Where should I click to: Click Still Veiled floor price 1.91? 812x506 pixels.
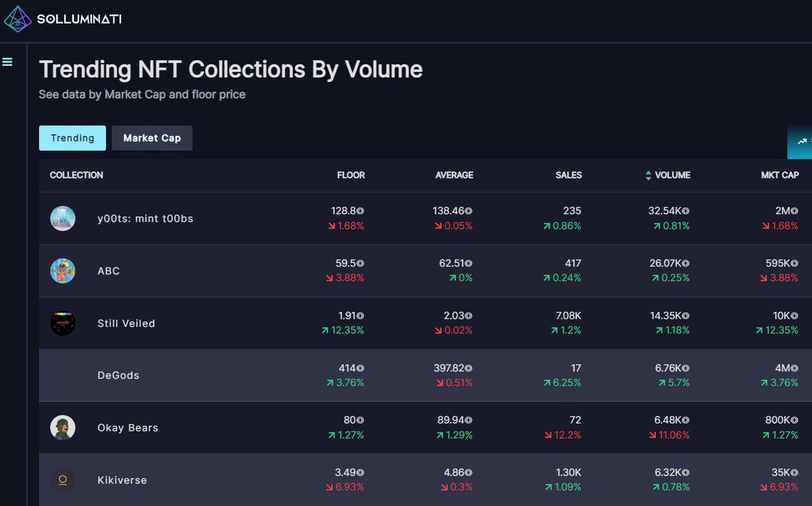(x=351, y=316)
